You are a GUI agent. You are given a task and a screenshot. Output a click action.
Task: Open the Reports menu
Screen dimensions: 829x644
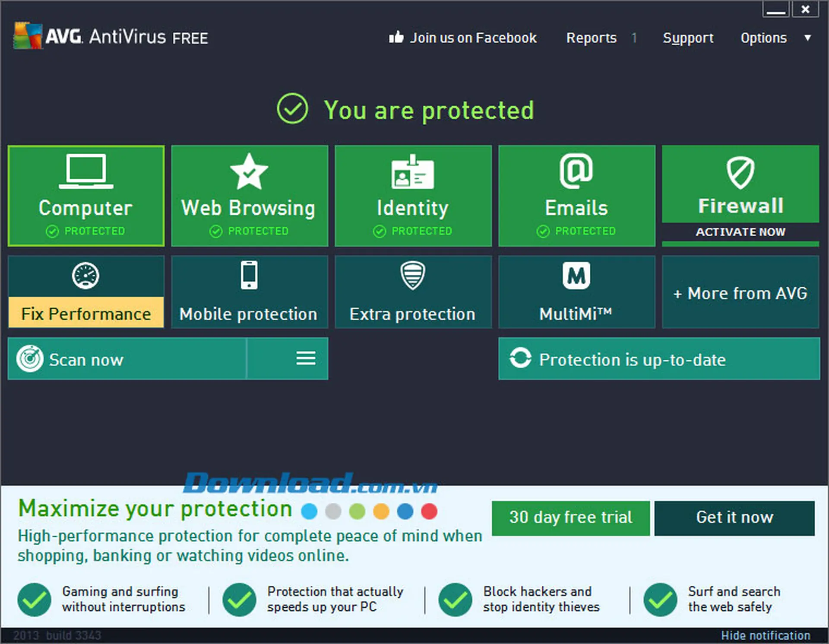(x=591, y=38)
